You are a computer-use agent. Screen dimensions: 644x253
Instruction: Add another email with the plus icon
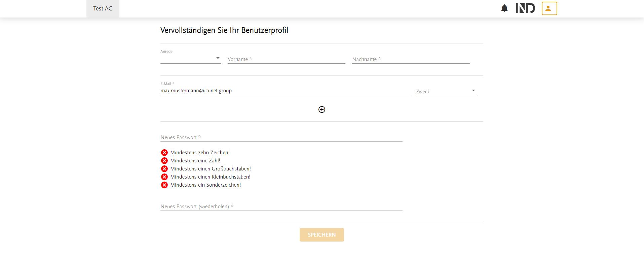pyautogui.click(x=322, y=109)
